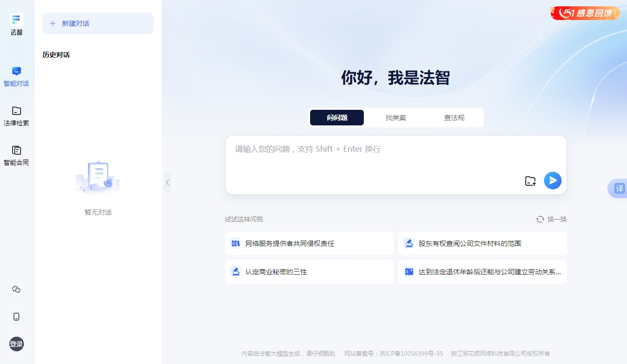Choose suggestion 认定商业秘密的三性
Viewport: 627px width, 364px height.
pos(309,272)
